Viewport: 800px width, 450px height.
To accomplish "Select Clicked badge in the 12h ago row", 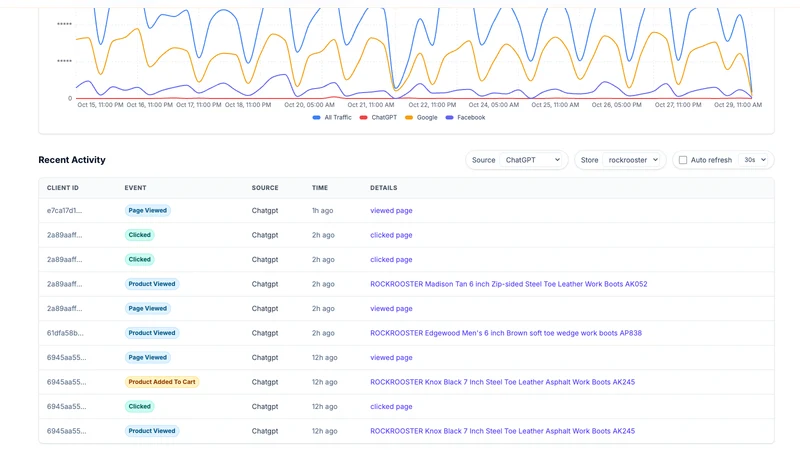I will pyautogui.click(x=139, y=407).
